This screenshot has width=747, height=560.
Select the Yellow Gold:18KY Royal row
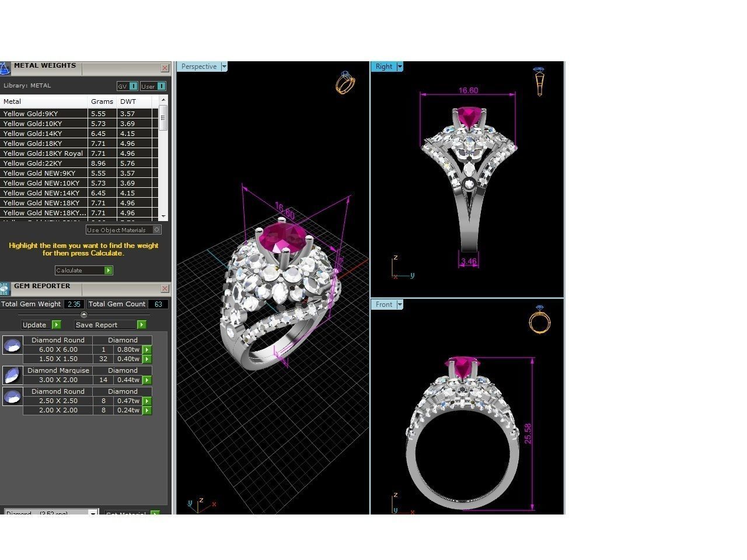point(79,153)
